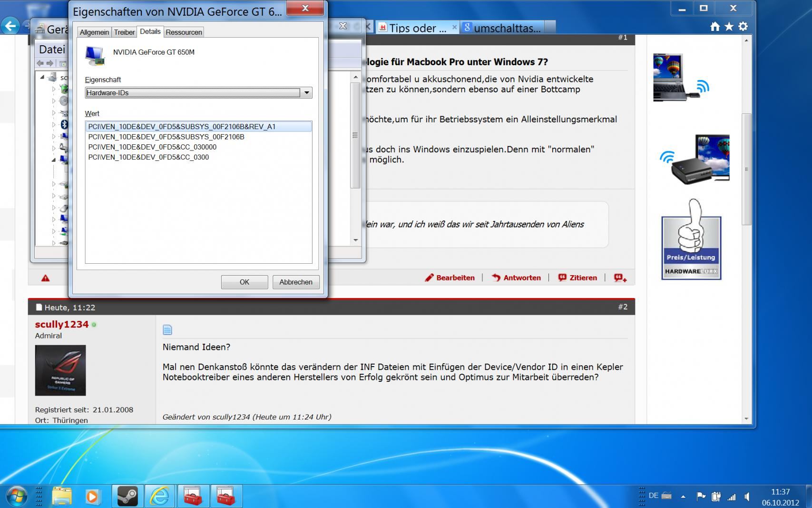The image size is (812, 508).
Task: Click the browser back button
Action: coord(10,26)
